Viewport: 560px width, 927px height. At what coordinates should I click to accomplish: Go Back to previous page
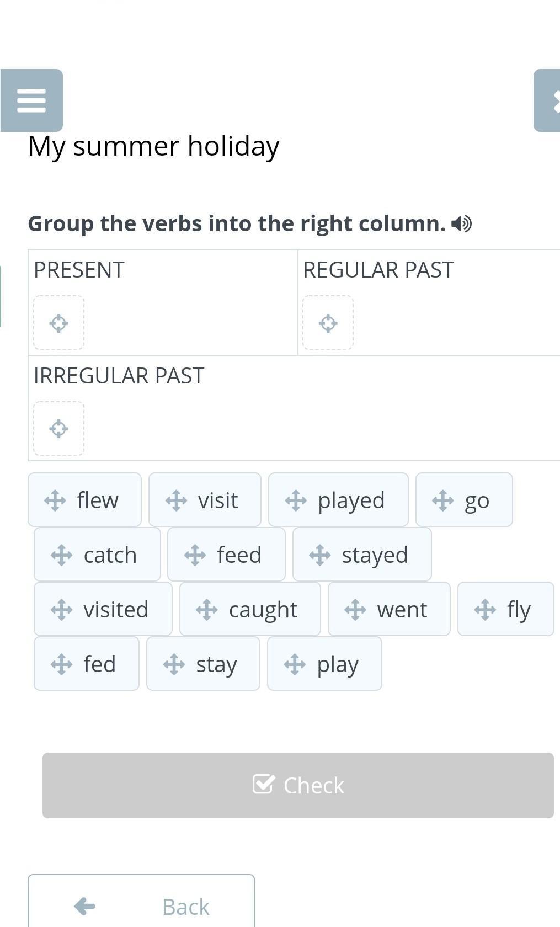click(141, 901)
